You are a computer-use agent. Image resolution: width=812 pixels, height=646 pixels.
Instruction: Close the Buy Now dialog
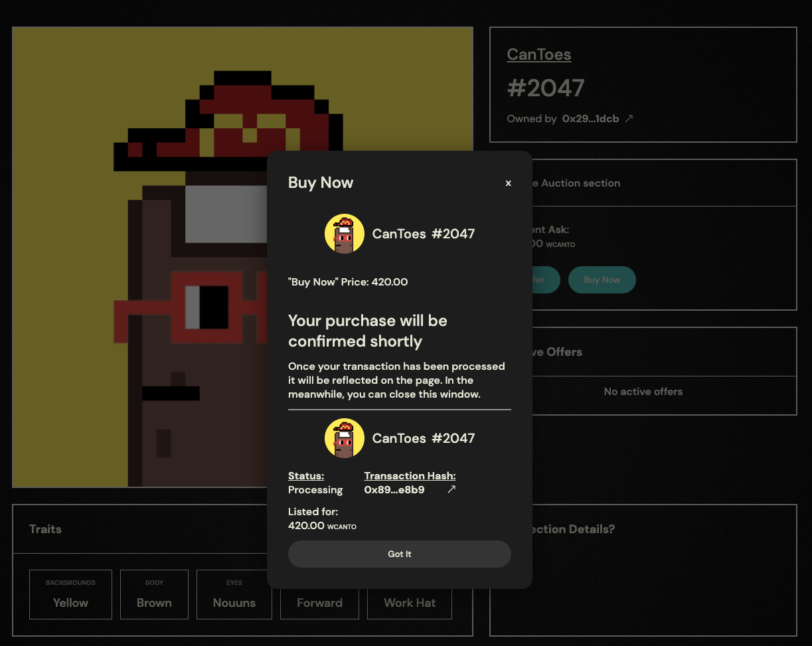[x=508, y=183]
